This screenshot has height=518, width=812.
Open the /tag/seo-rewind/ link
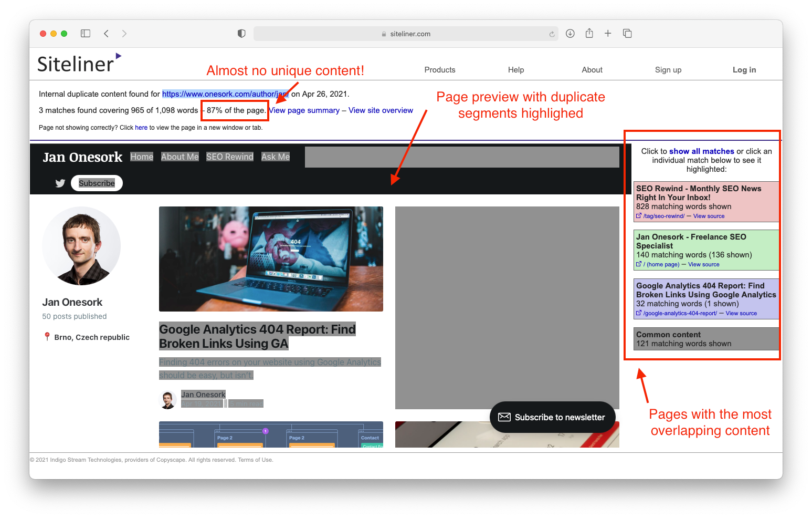[x=664, y=216]
